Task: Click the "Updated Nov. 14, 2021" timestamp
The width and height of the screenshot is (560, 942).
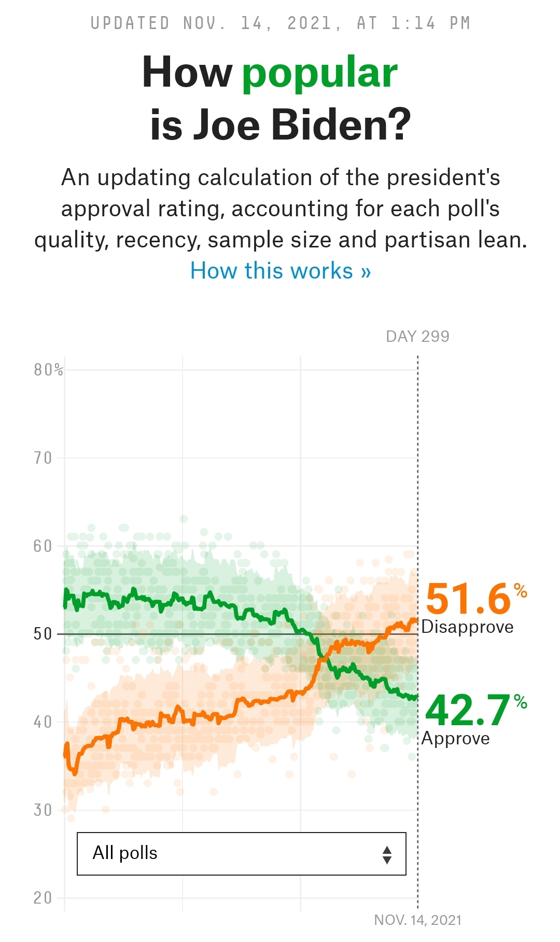Action: (x=281, y=23)
